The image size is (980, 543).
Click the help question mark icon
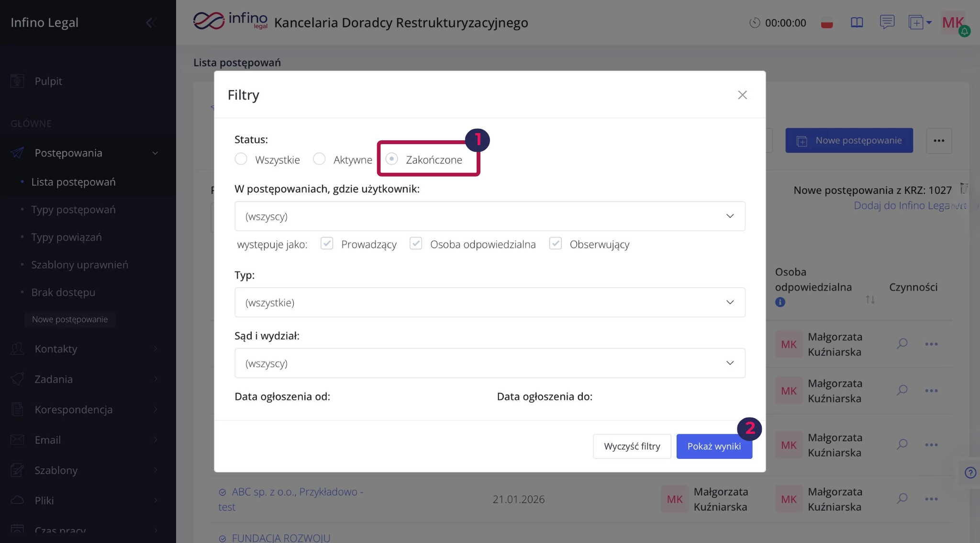pyautogui.click(x=970, y=473)
